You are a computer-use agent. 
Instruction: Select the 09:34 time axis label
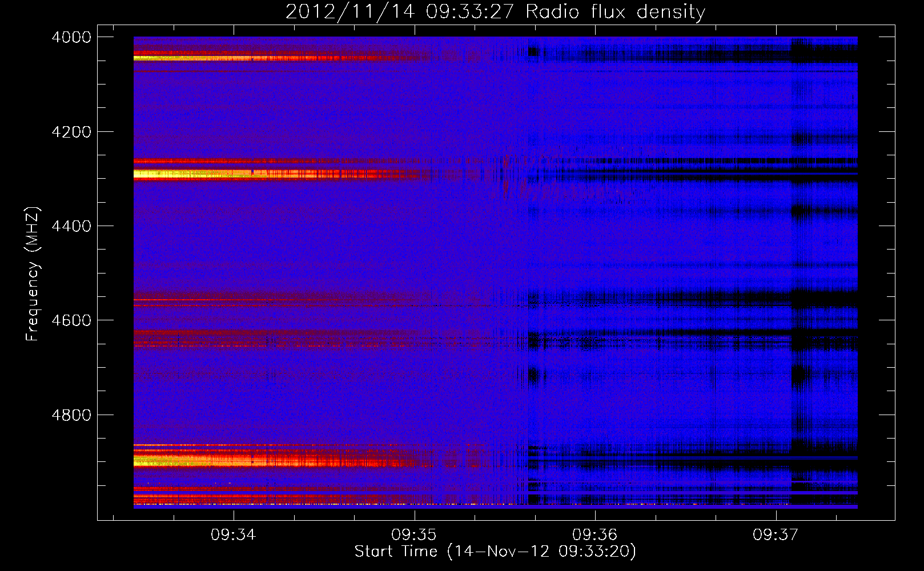[234, 535]
